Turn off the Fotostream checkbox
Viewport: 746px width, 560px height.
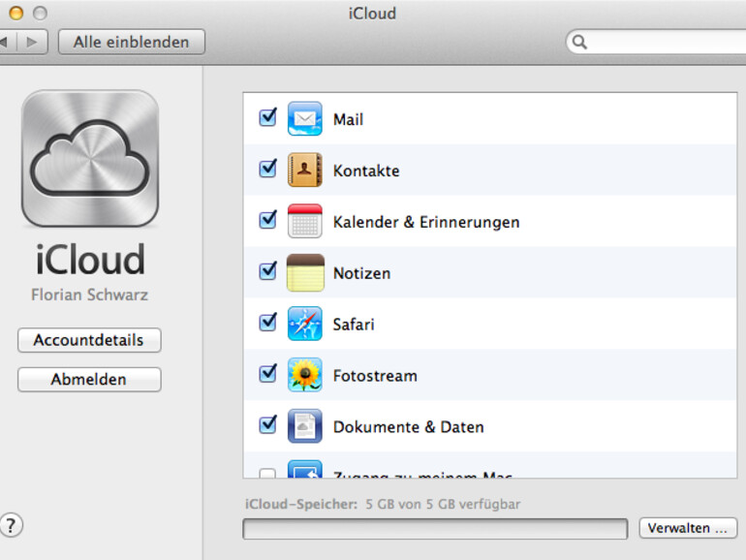tap(267, 373)
